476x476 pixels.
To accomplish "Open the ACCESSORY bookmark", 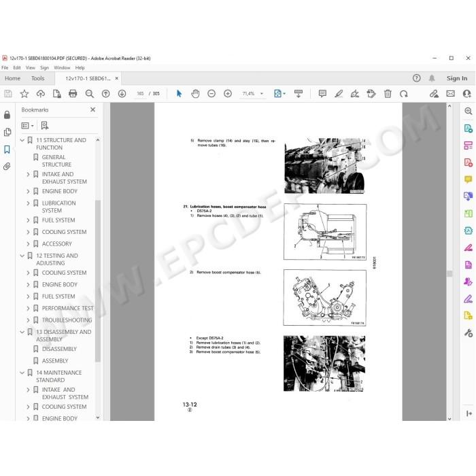I will point(56,243).
